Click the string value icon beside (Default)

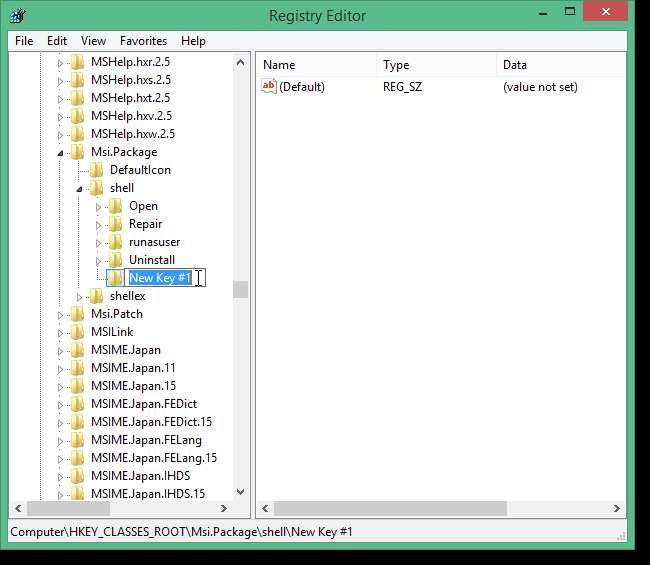point(269,87)
